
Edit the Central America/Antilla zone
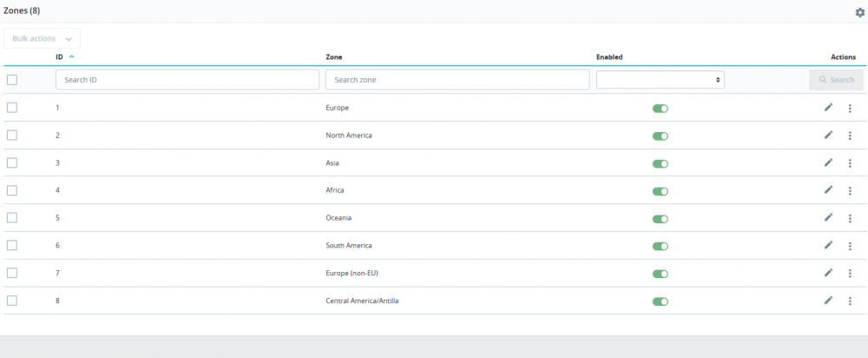[x=828, y=300]
